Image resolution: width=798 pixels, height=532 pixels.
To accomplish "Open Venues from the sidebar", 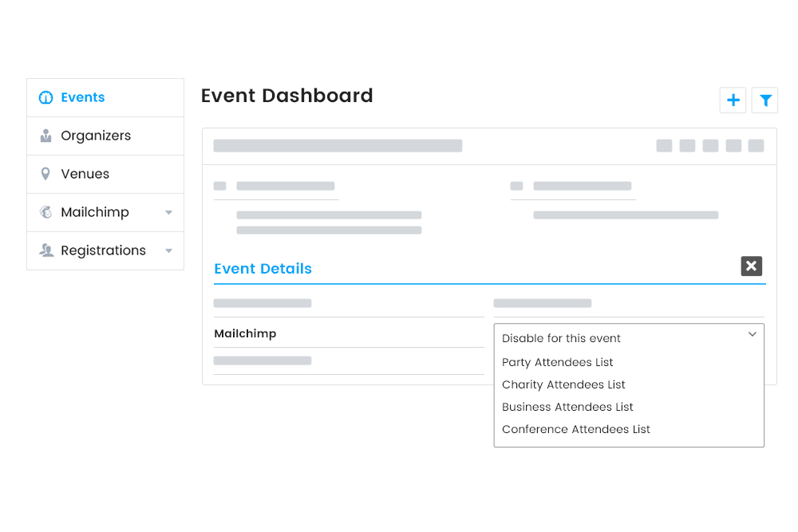I will [x=85, y=174].
